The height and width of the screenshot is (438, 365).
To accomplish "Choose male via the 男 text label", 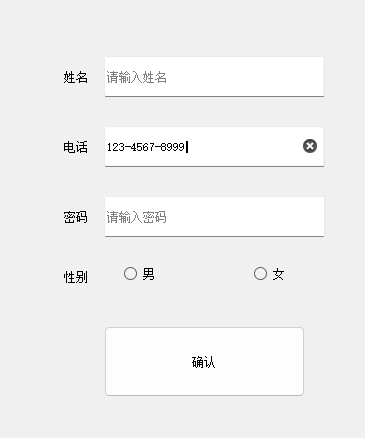I will click(148, 274).
